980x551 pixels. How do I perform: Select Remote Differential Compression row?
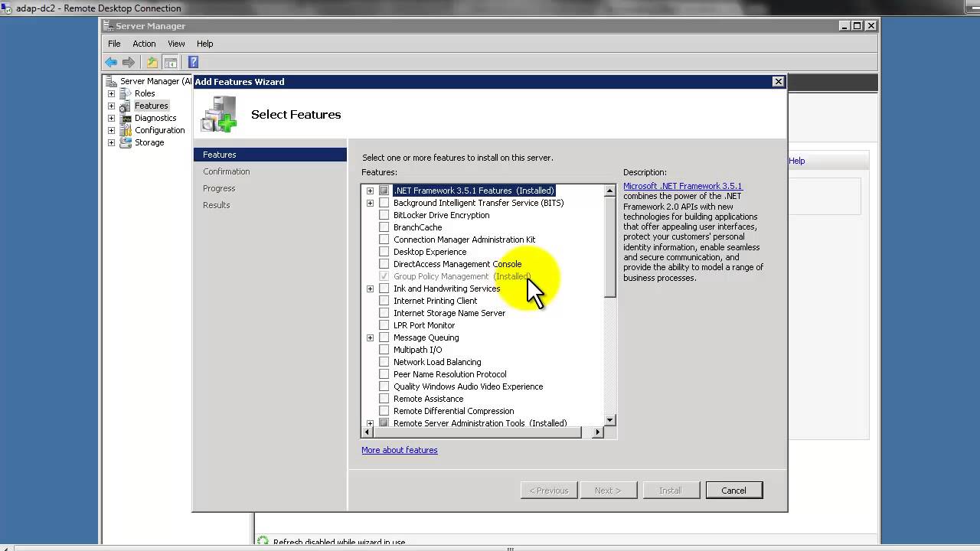tap(453, 411)
